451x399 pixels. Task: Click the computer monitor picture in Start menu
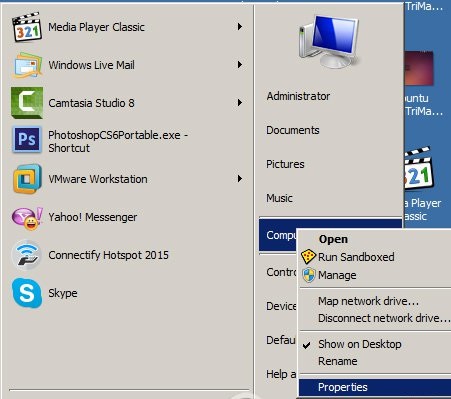[329, 42]
